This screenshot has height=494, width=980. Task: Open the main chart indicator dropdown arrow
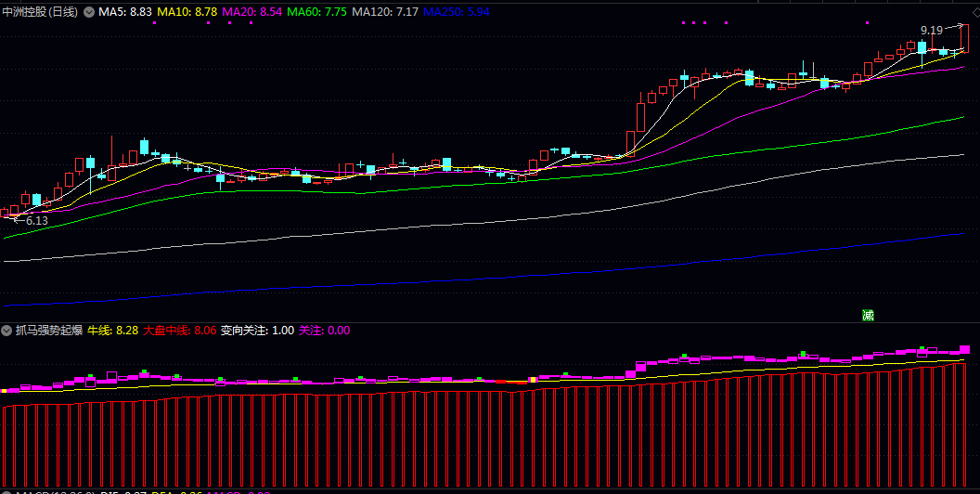tap(88, 12)
